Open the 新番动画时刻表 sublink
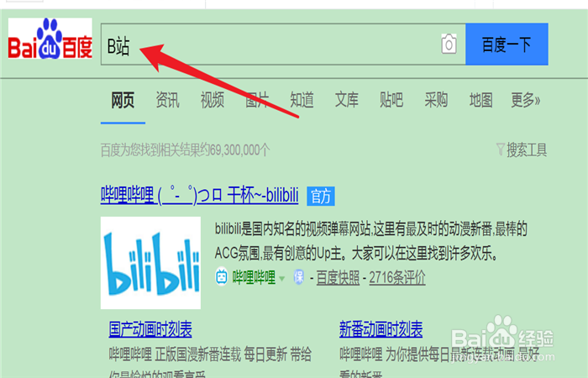 tap(381, 329)
